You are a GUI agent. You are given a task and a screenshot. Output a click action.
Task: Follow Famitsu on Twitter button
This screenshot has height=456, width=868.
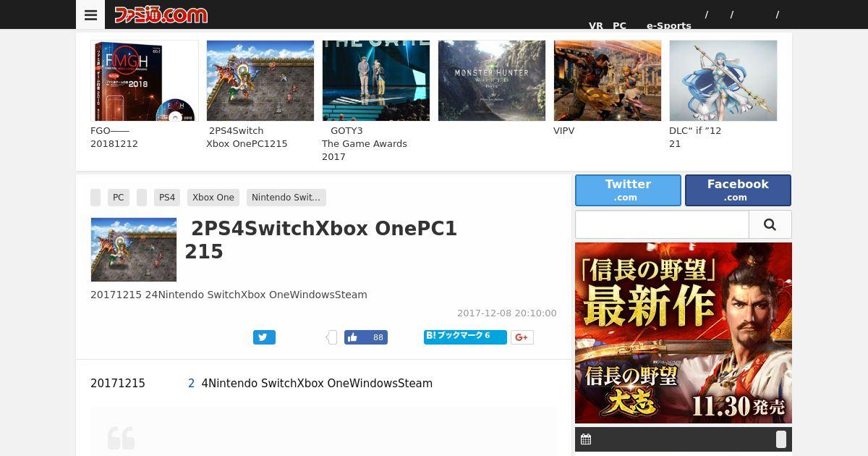[x=628, y=190]
